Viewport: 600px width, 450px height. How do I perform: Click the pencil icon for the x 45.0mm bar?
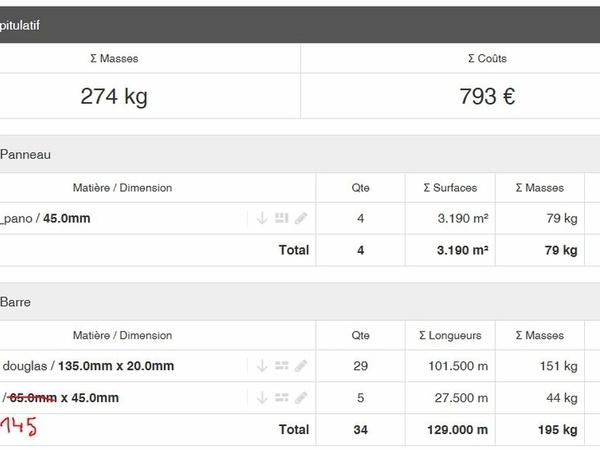[x=301, y=398]
